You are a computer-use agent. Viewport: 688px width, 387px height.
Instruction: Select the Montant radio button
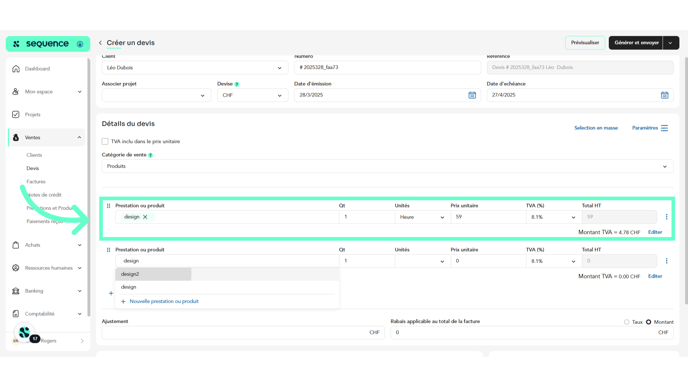649,322
